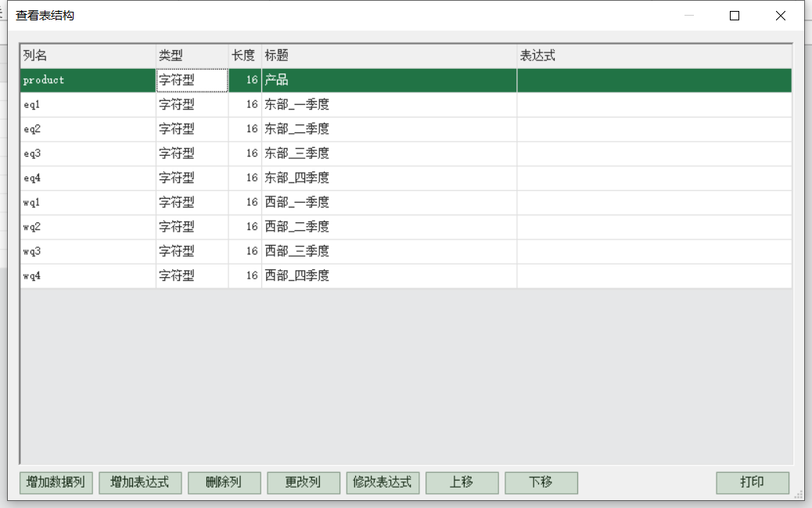Click the 长度 column header

point(245,56)
